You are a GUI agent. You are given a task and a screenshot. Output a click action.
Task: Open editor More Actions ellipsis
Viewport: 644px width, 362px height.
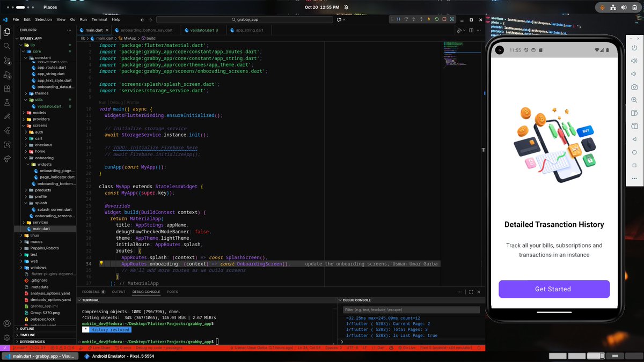coord(479,31)
